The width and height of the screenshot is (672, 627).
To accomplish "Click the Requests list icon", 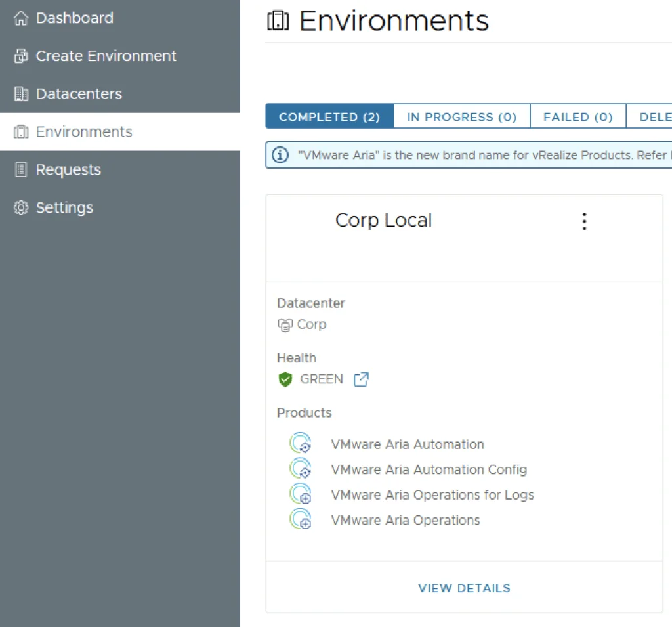I will click(20, 169).
